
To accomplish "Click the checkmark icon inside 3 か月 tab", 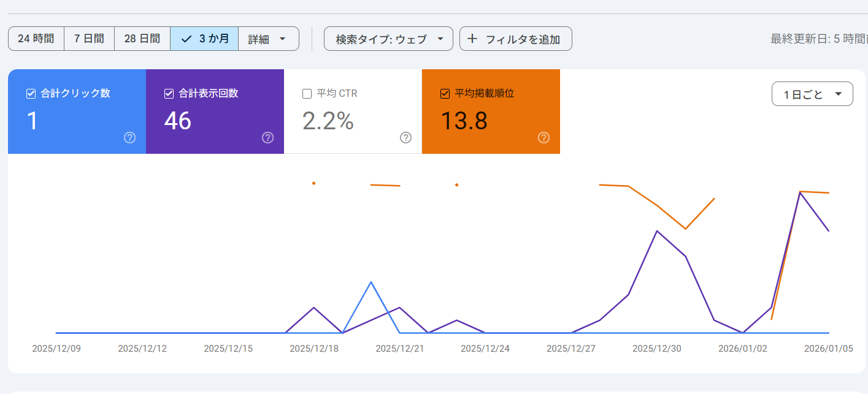I will (185, 38).
